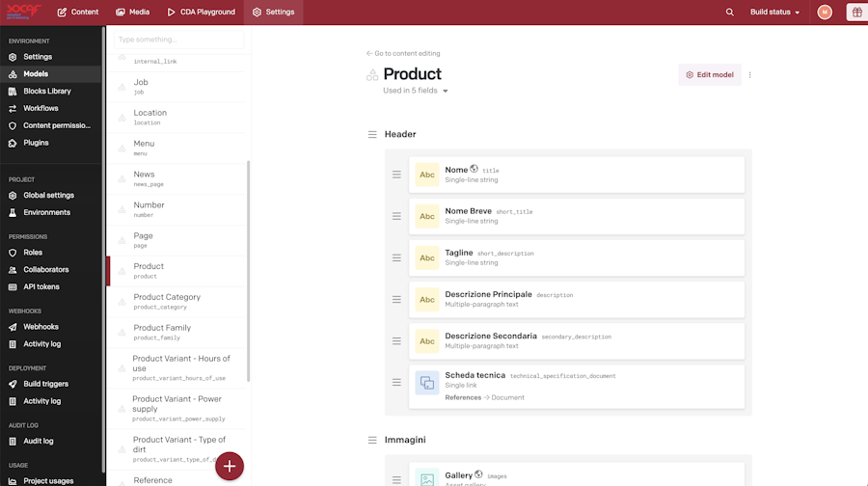Click the Abc icon of Nome Breve field

427,216
